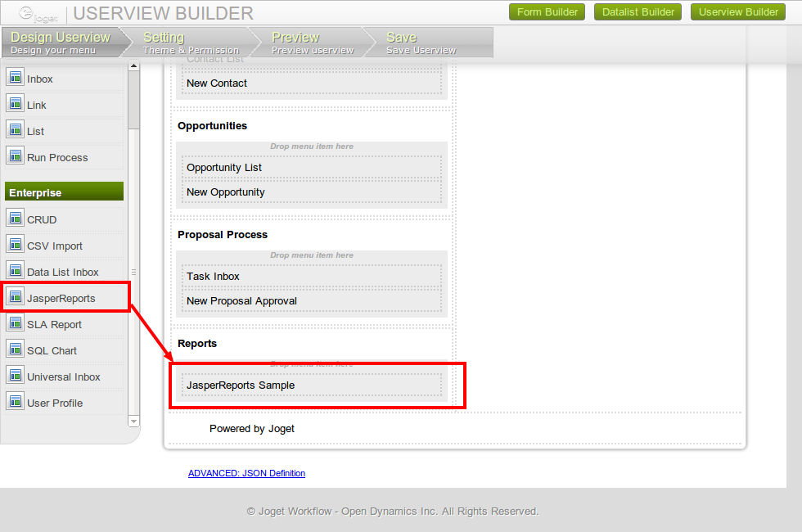Image resolution: width=802 pixels, height=532 pixels.
Task: Click the User Profile icon
Action: [16, 402]
